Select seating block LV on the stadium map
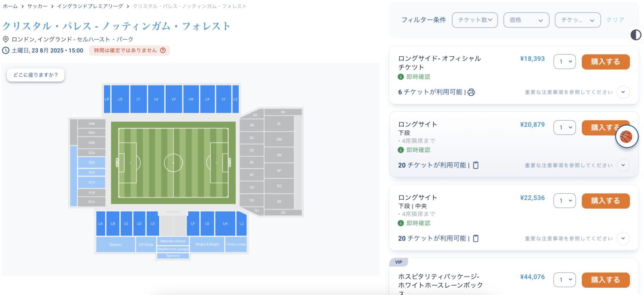The width and height of the screenshot is (644, 295). coord(174,99)
